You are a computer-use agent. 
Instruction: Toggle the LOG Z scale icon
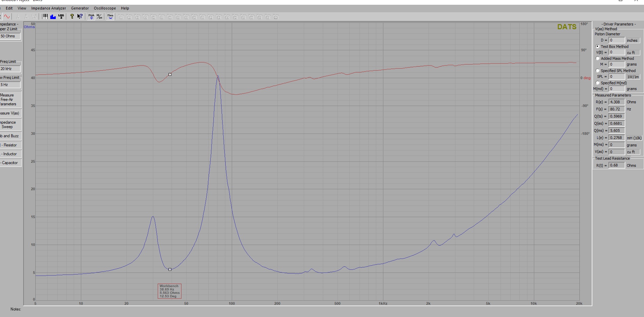[61, 16]
